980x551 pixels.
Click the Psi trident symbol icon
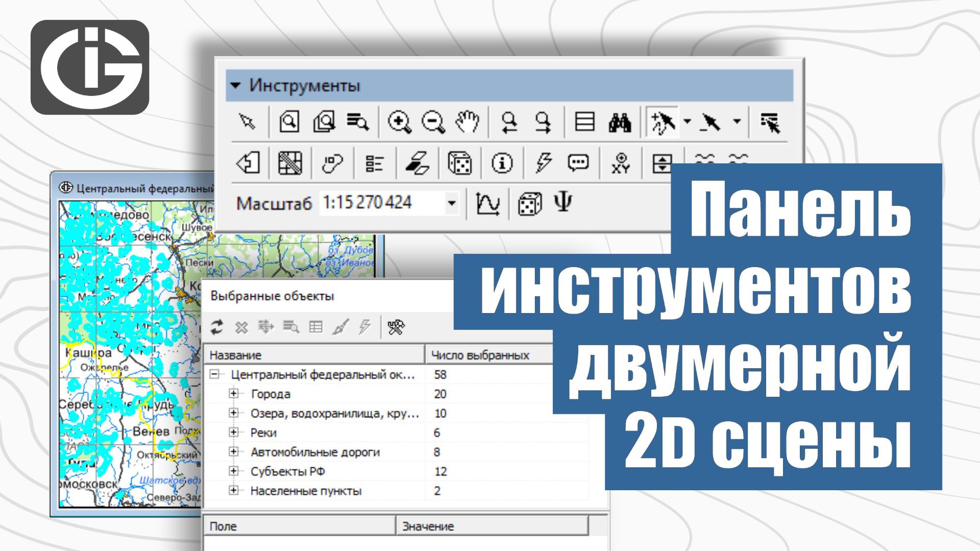[563, 202]
